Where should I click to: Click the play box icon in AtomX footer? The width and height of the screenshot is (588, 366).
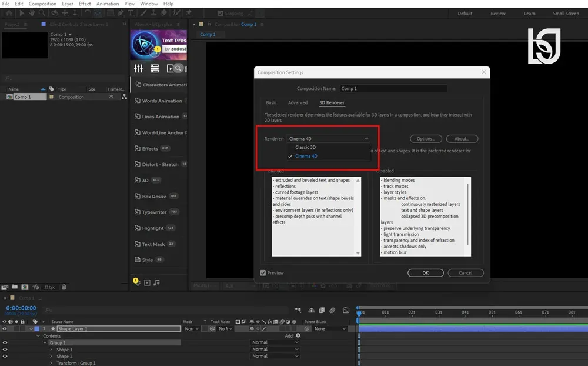point(147,282)
